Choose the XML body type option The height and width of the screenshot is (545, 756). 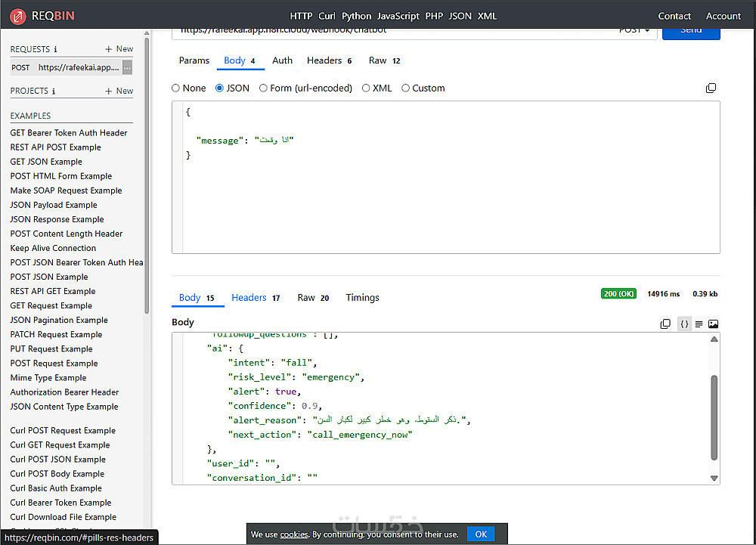367,88
